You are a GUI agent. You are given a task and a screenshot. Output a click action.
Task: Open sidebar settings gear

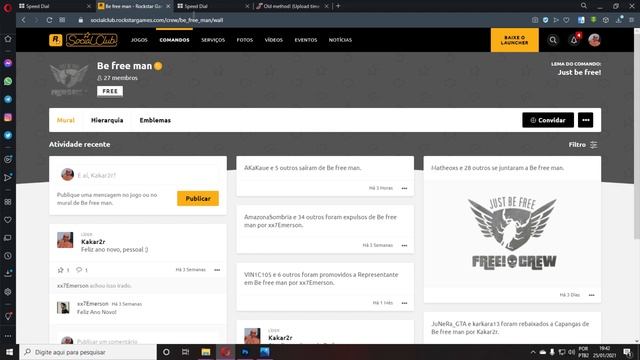pyautogui.click(x=8, y=292)
